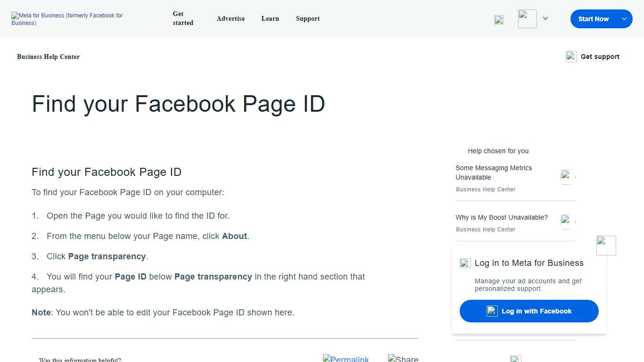The height and width of the screenshot is (362, 644).
Task: Click the search icon in the top navigation
Action: point(499,19)
